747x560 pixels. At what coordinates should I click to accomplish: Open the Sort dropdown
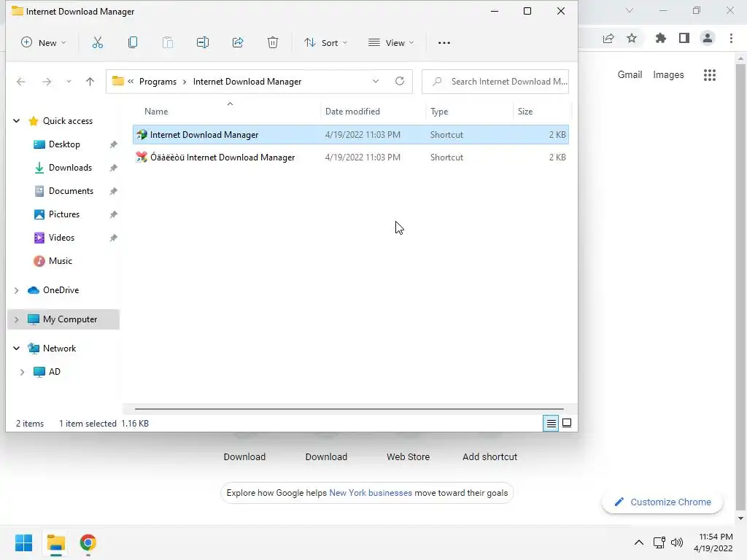[x=326, y=43]
